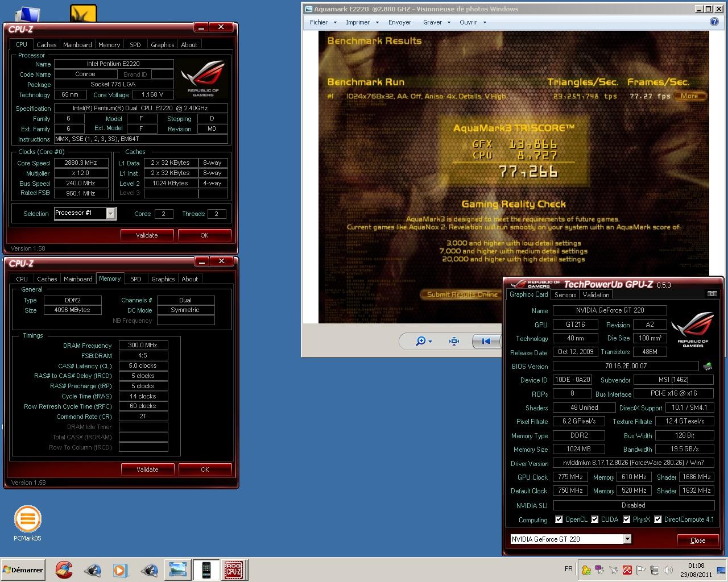Click fit-to-window icon in photo viewer
The image size is (728, 582).
tap(454, 341)
